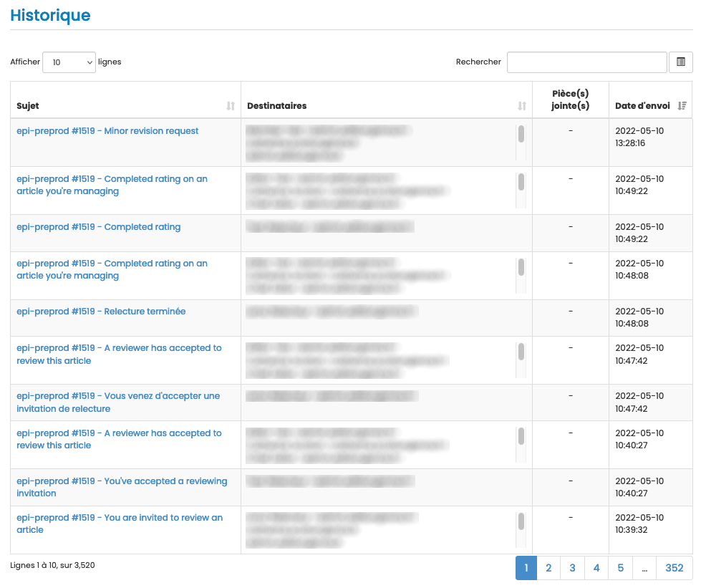Jump to last page 352
The width and height of the screenshot is (701, 588).
674,568
